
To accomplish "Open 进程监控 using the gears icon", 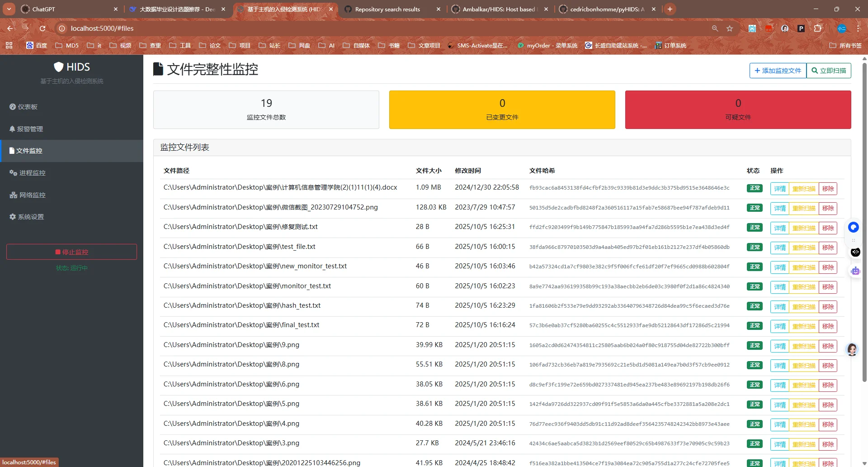I will [12, 173].
